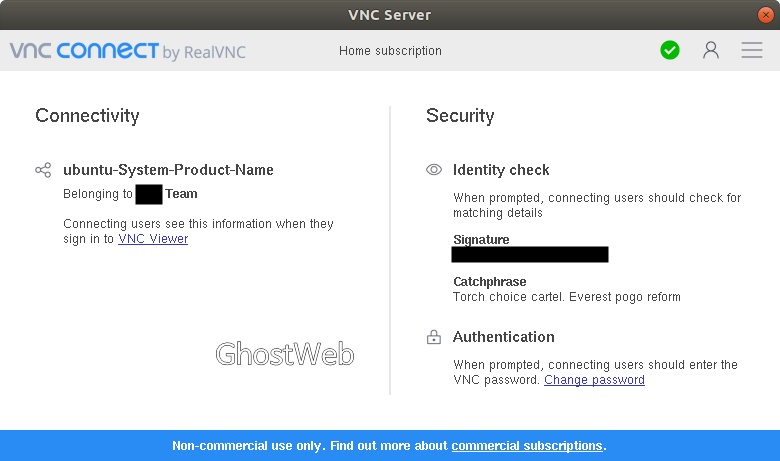This screenshot has width=780, height=461.
Task: Click the green connection status checkmark icon
Action: click(670, 50)
